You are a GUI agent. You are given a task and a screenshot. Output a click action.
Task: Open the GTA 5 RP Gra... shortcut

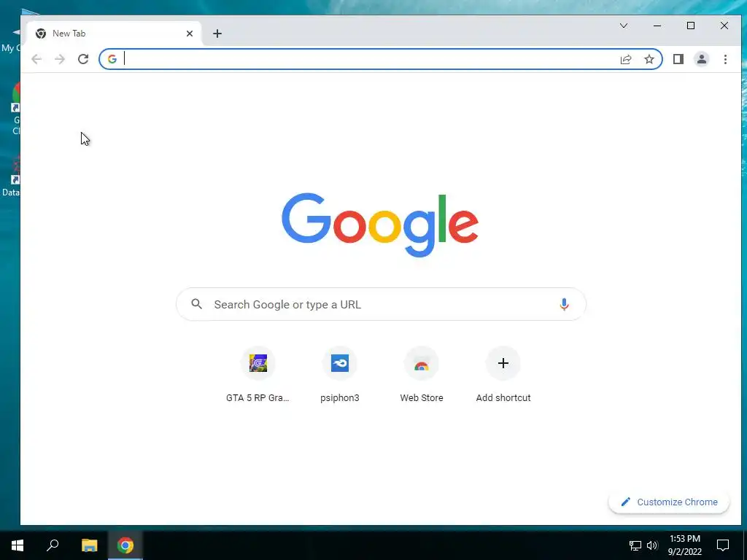[258, 375]
